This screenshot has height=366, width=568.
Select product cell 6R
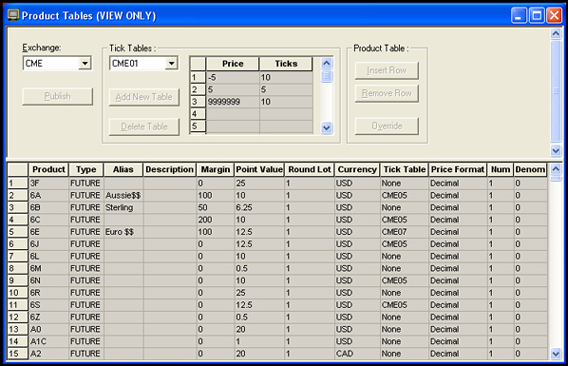tap(49, 293)
